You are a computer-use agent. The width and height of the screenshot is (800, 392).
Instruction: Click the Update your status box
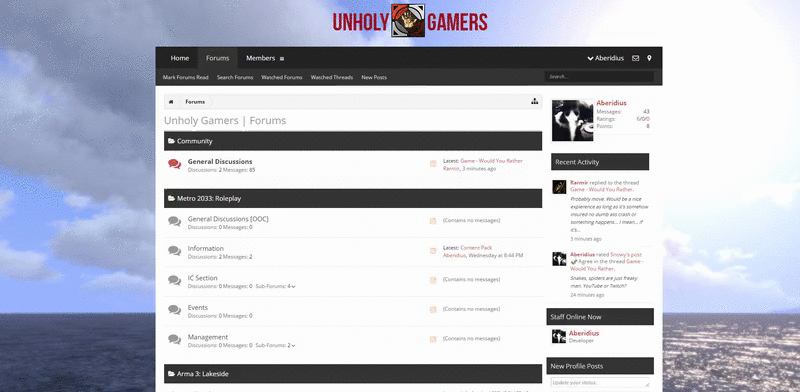coord(600,382)
